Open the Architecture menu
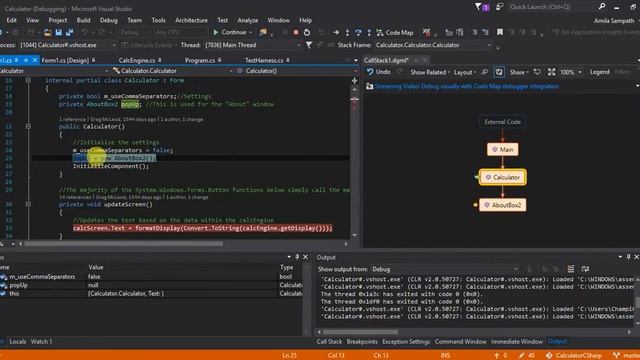 coord(191,20)
